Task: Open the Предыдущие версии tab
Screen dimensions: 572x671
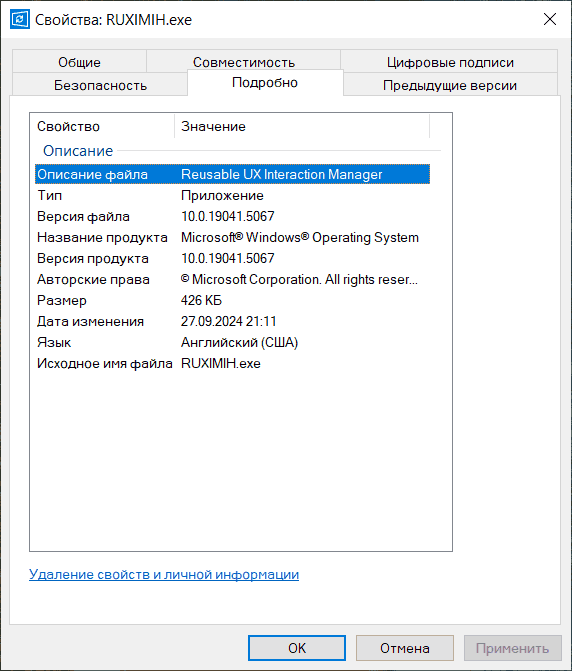Action: coord(450,85)
